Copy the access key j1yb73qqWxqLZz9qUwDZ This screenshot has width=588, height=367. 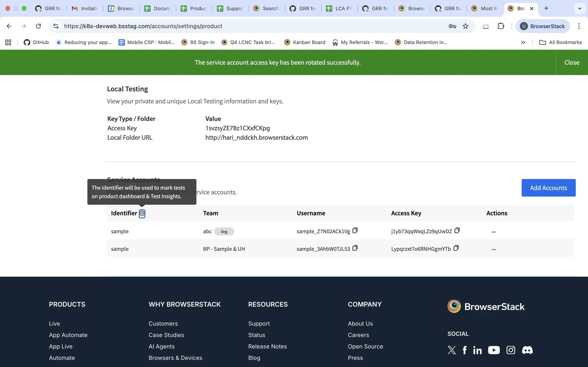pyautogui.click(x=457, y=230)
